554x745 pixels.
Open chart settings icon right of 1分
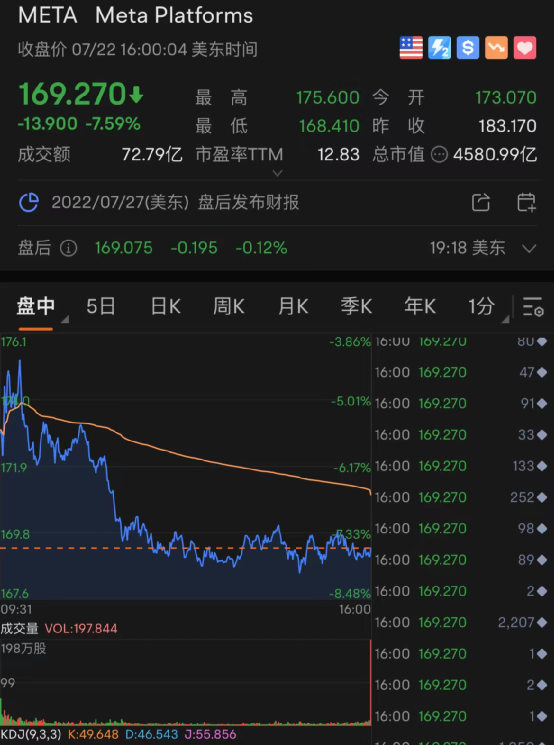[x=533, y=306]
